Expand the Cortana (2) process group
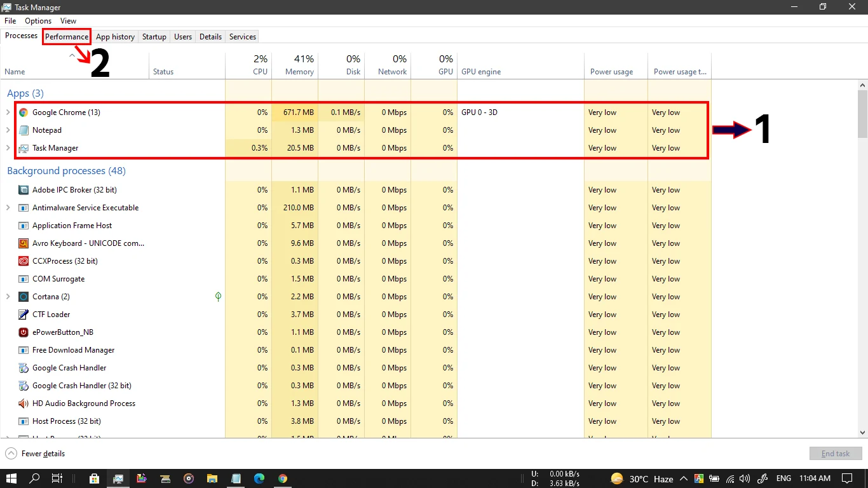Viewport: 868px width, 488px height. click(x=8, y=297)
